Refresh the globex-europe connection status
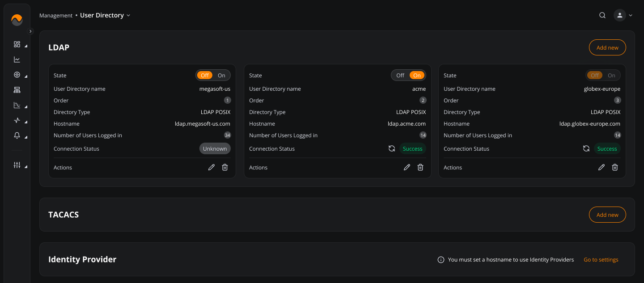644x283 pixels. coord(586,148)
